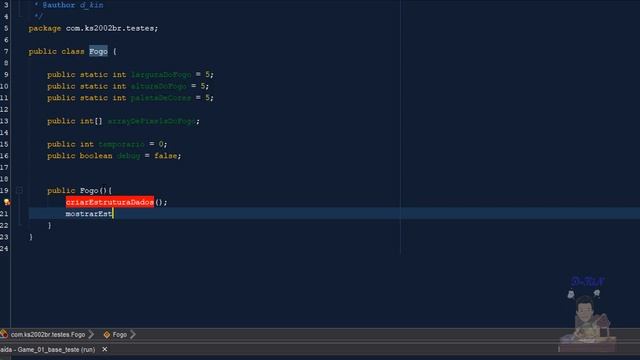This screenshot has width=640, height=360.
Task: Click the arrayDePixelsDoFogo field name
Action: click(x=151, y=121)
